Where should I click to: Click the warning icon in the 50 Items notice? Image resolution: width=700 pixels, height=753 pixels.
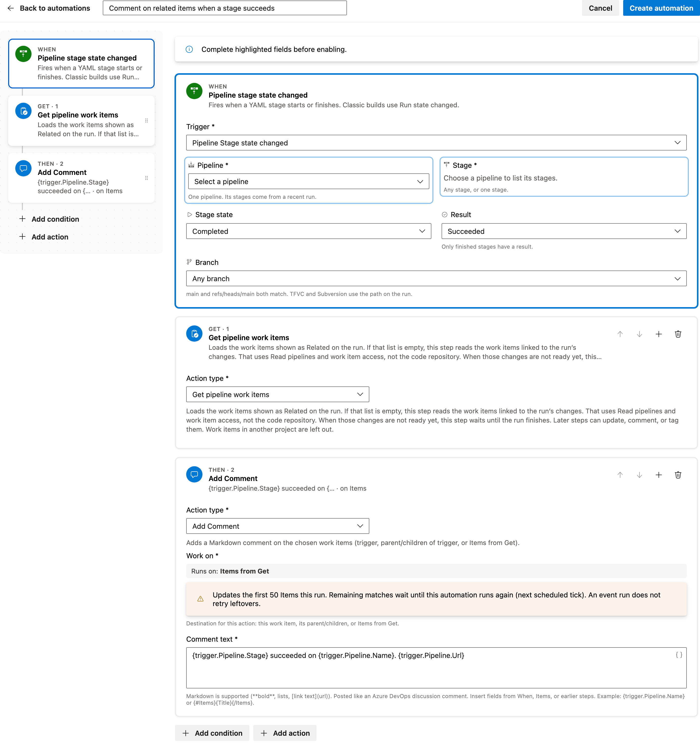click(200, 599)
